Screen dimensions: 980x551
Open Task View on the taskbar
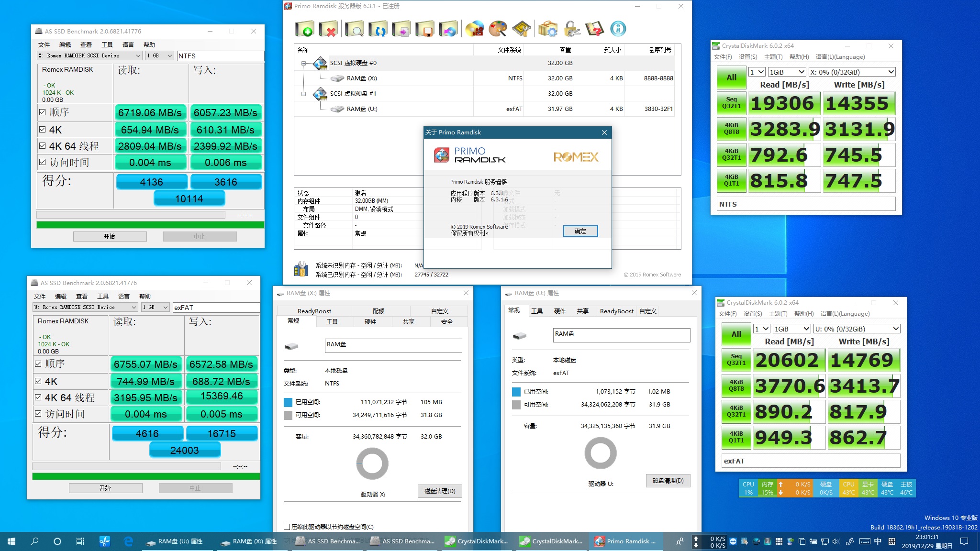point(80,541)
